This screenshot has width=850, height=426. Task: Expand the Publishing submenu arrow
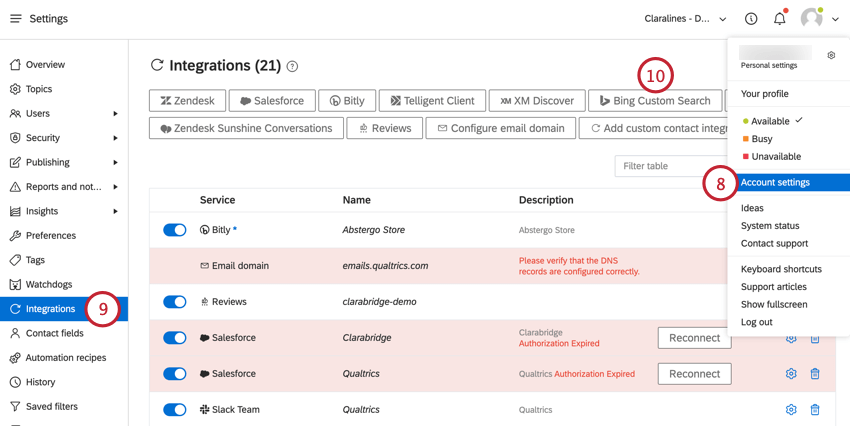point(115,162)
